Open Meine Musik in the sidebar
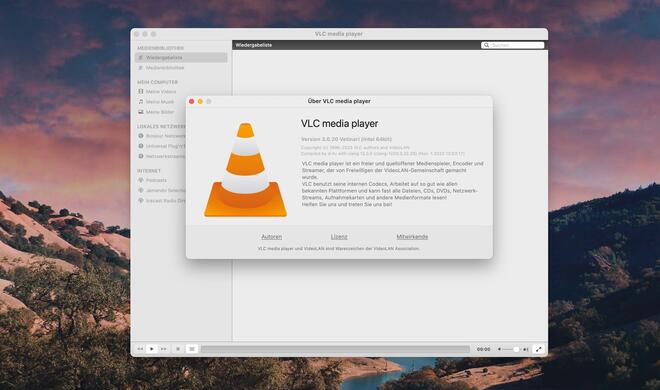 pyautogui.click(x=160, y=102)
